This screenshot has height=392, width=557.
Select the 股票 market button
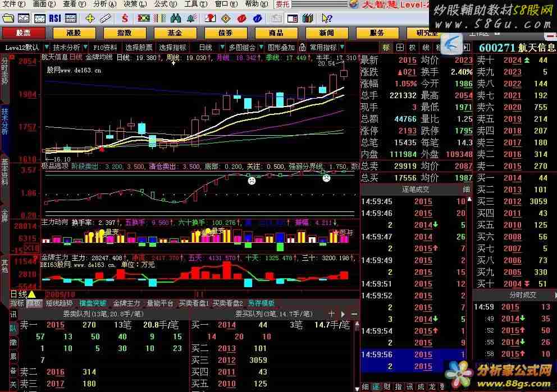coord(24,33)
